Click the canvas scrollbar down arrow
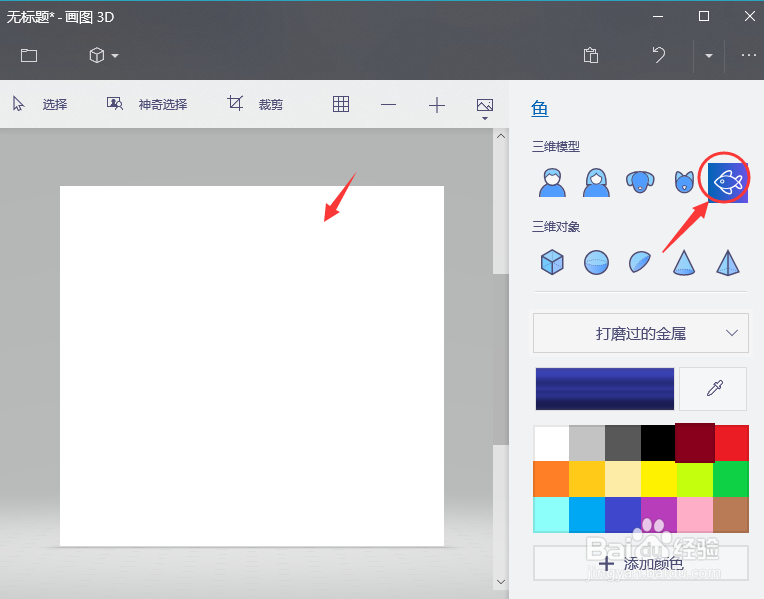This screenshot has height=599, width=764. point(500,582)
